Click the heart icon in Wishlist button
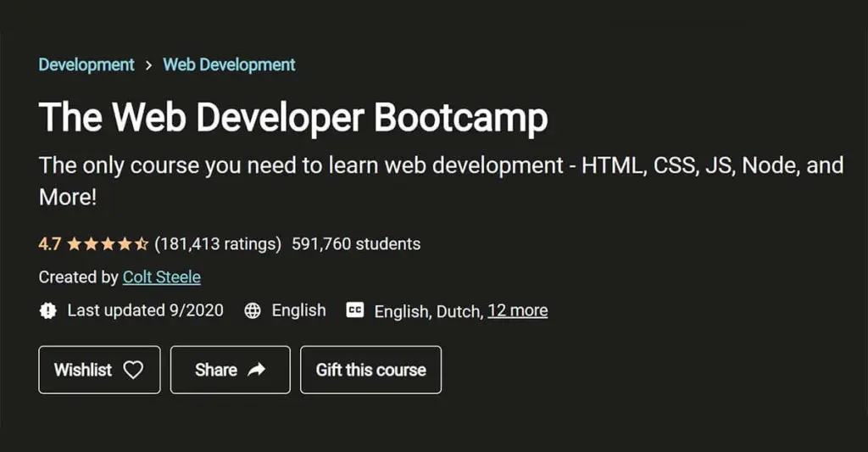 pyautogui.click(x=133, y=370)
